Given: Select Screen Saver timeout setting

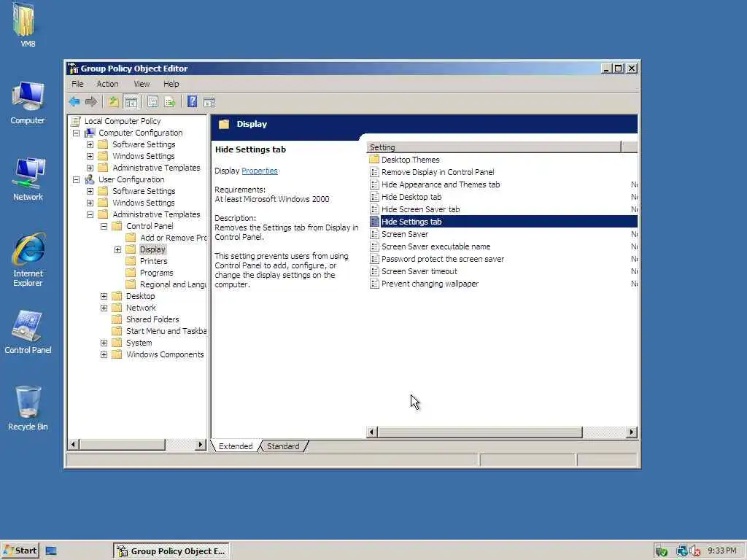Looking at the screenshot, I should coord(419,271).
